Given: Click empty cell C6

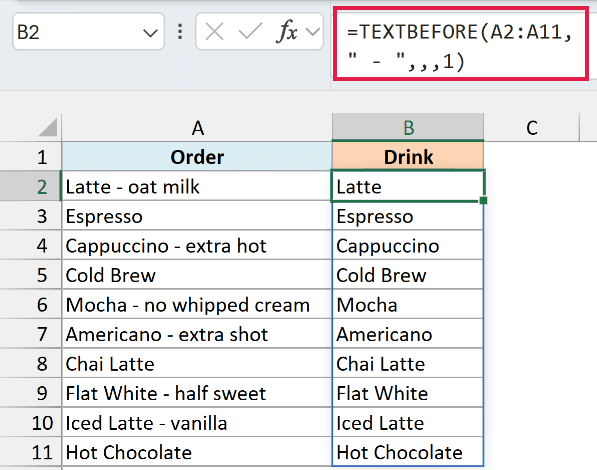Looking at the screenshot, I should pos(532,304).
